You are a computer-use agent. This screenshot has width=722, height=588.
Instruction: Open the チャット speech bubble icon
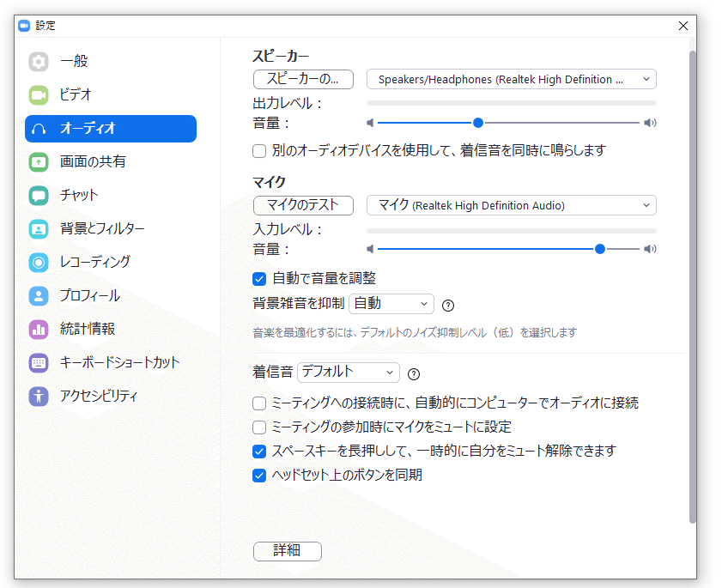[x=38, y=195]
